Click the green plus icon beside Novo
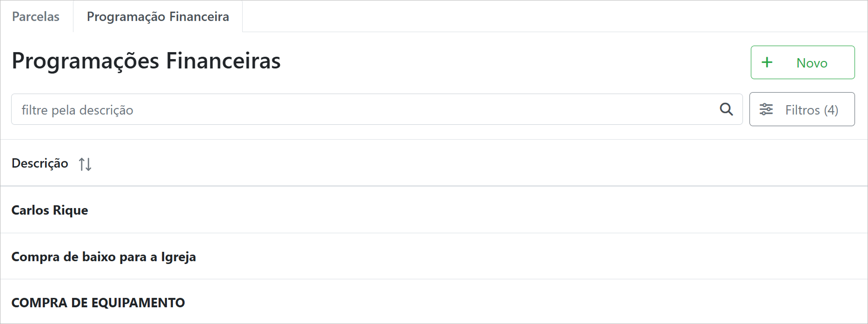868x324 pixels. [767, 62]
